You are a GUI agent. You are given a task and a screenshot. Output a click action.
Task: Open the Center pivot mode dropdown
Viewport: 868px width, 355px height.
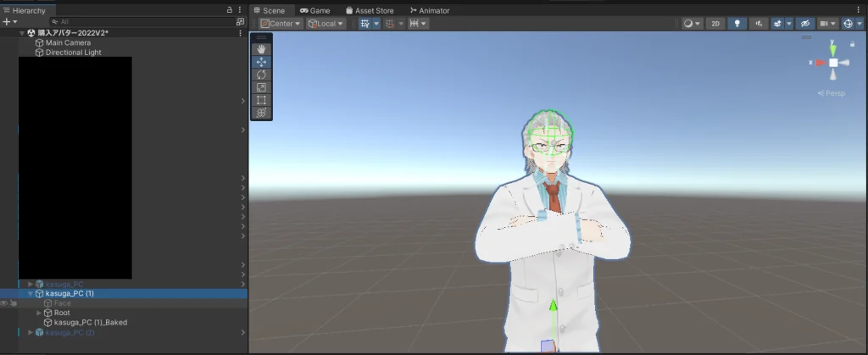(x=280, y=23)
